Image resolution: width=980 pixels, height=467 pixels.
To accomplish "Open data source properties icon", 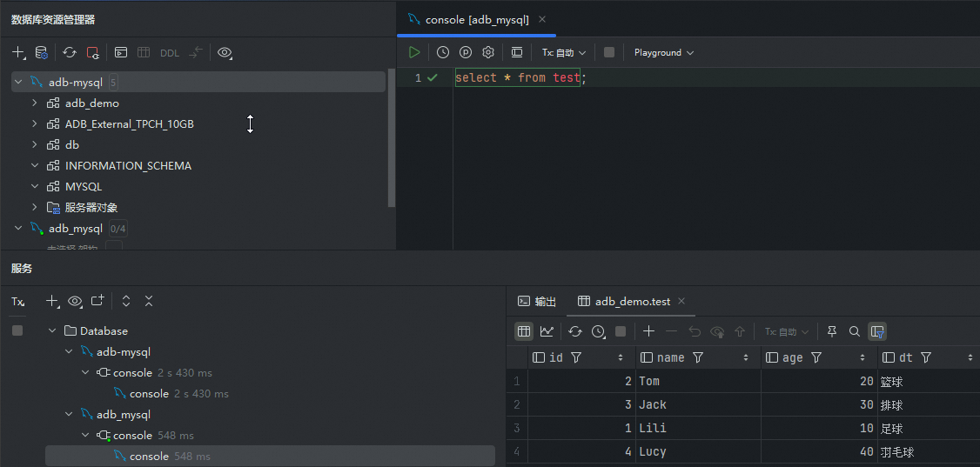I will (x=41, y=53).
